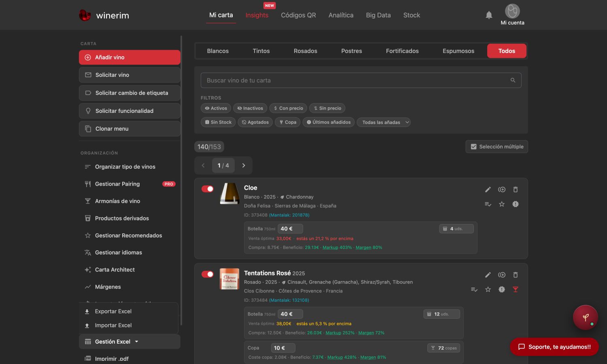Go to the previous page of wines
Image resolution: width=607 pixels, height=364 pixels.
coord(203,165)
